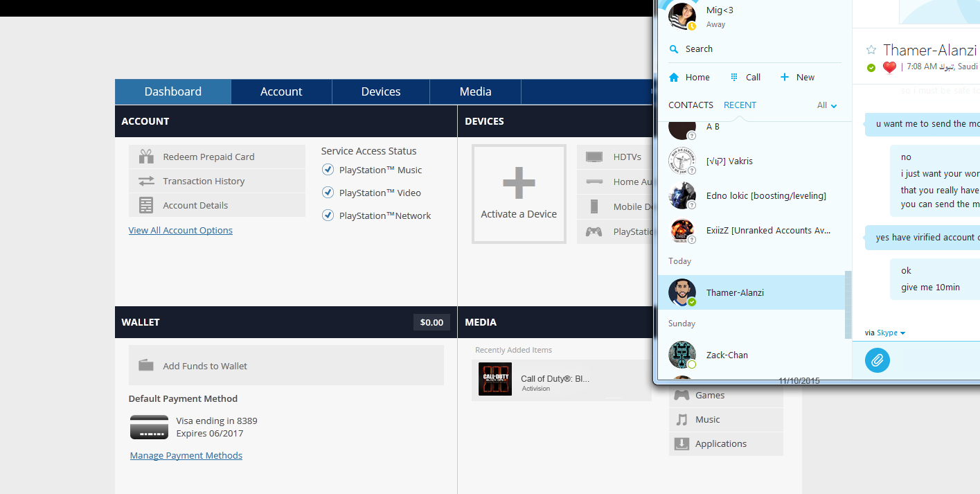Screen dimensions: 980x494
Task: Click the Call of Duty game thumbnail
Action: pos(495,379)
